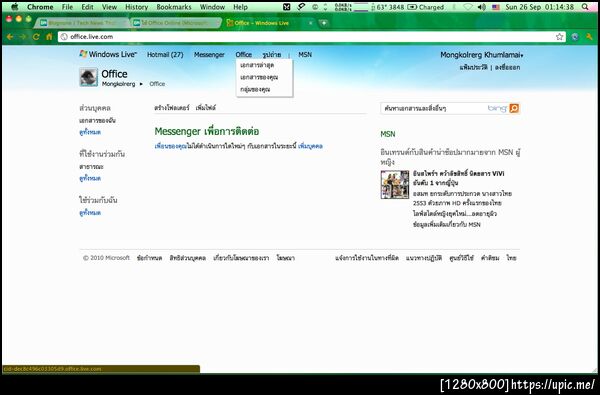Click the เพิ่มบุคคล (add people) link

click(x=310, y=146)
